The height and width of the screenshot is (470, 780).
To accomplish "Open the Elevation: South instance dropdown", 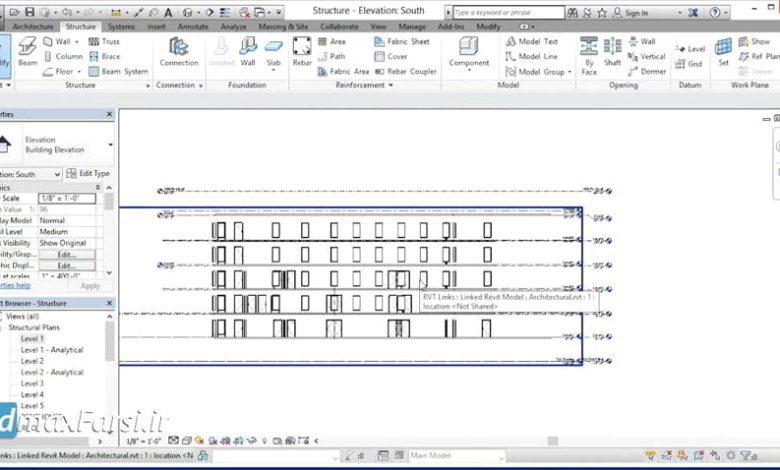I will [x=57, y=174].
